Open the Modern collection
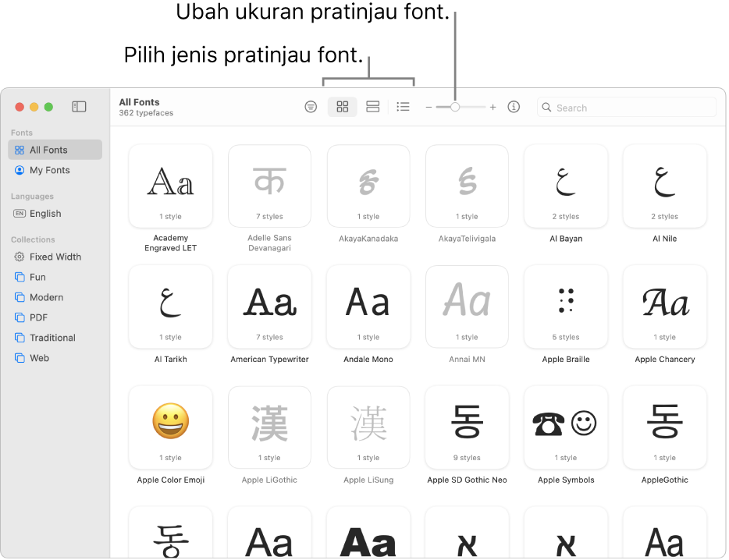This screenshot has width=729, height=560. (55, 297)
